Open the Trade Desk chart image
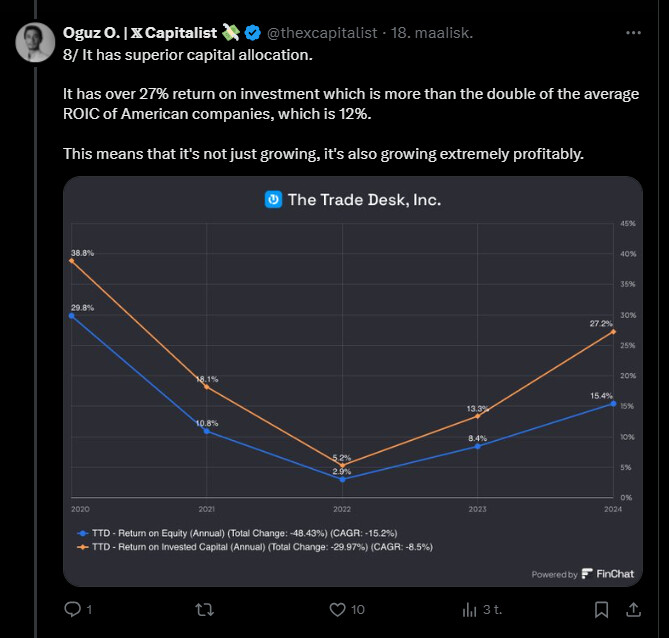The image size is (669, 638). 352,380
